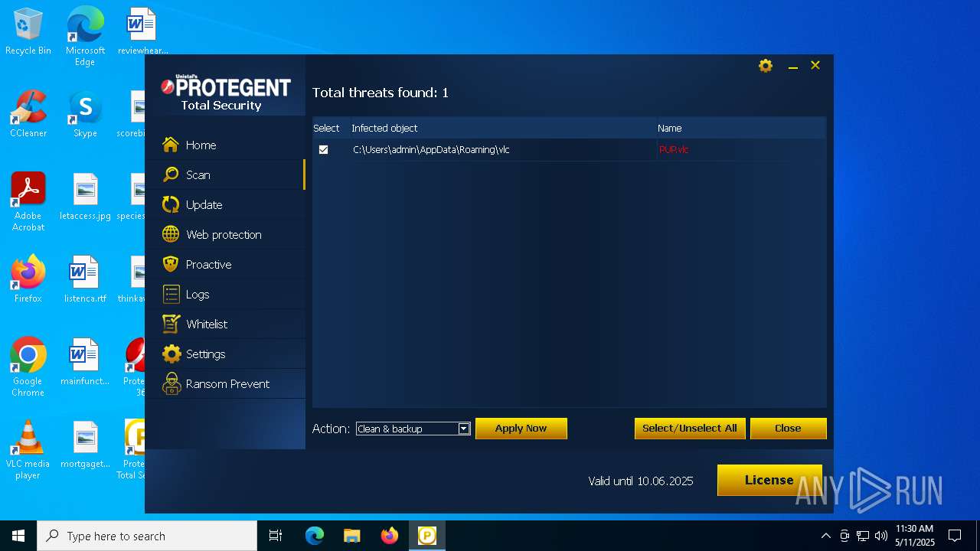This screenshot has height=551, width=980.
Task: Click the Apply Now button
Action: click(521, 429)
